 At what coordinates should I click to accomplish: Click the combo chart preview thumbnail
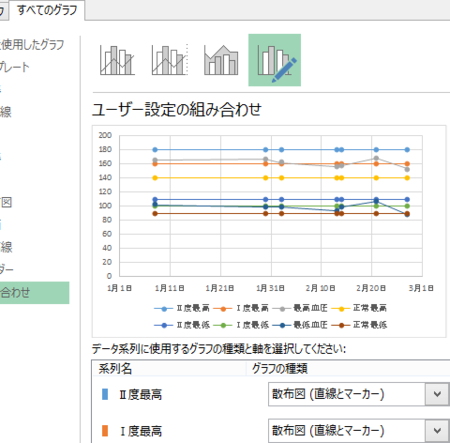pyautogui.click(x=269, y=231)
